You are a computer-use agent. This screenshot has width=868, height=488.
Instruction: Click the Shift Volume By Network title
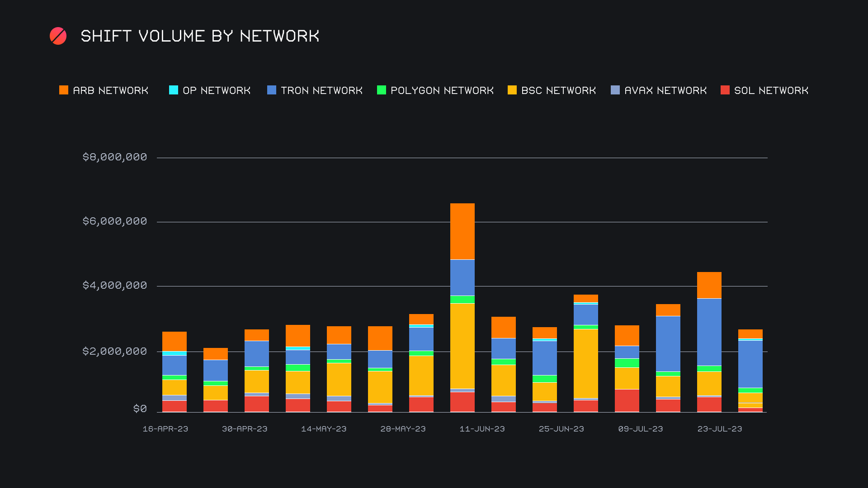click(x=200, y=36)
